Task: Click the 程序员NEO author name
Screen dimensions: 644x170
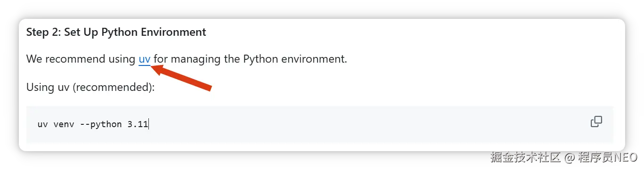Action: click(608, 157)
